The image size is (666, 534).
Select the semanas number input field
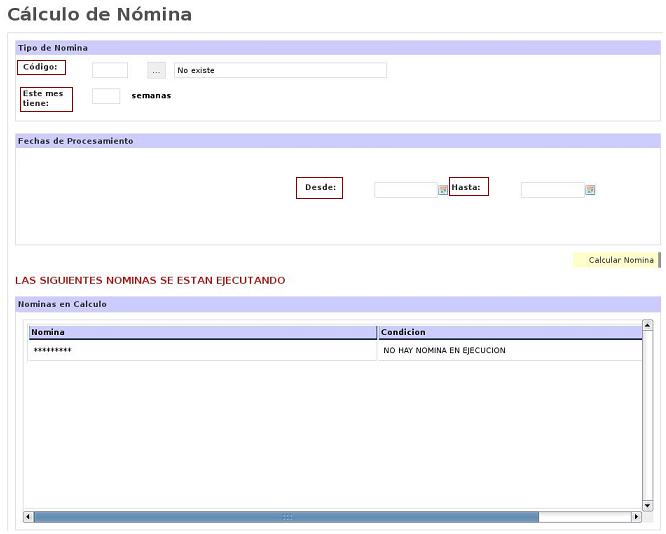coord(106,96)
